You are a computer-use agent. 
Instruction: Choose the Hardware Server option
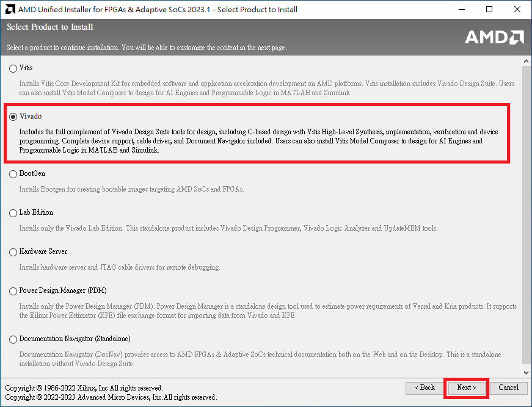[13, 252]
